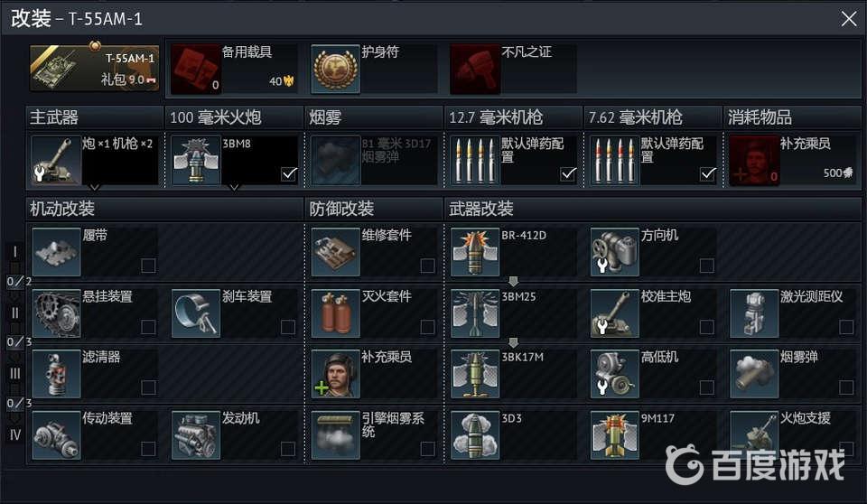Toggle 12.7 毫米机枪 default belt checkbox

click(x=568, y=173)
